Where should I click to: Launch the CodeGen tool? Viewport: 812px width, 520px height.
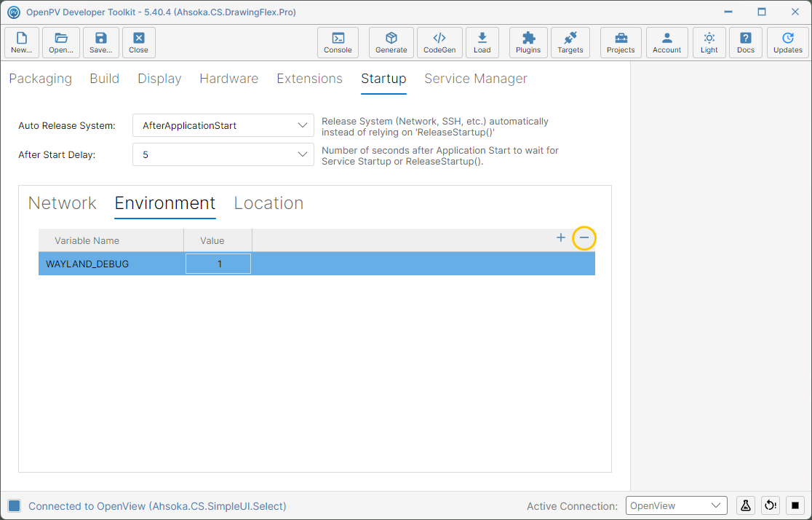tap(439, 42)
